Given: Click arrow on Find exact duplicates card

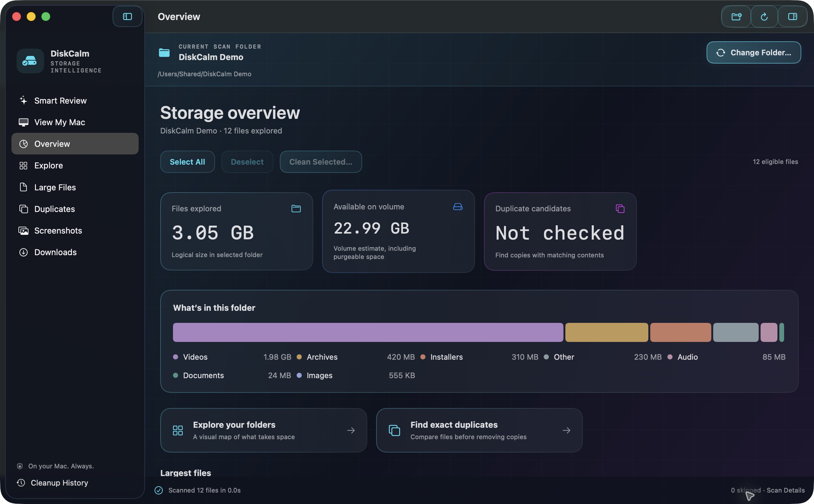Looking at the screenshot, I should 566,430.
